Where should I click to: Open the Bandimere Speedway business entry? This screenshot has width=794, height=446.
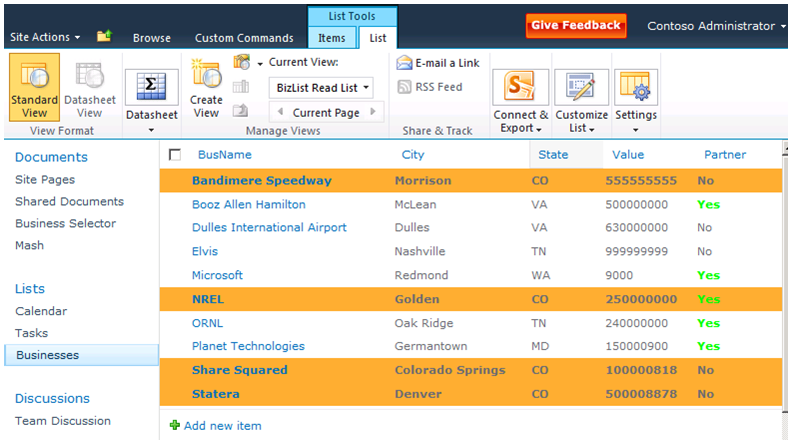[261, 181]
